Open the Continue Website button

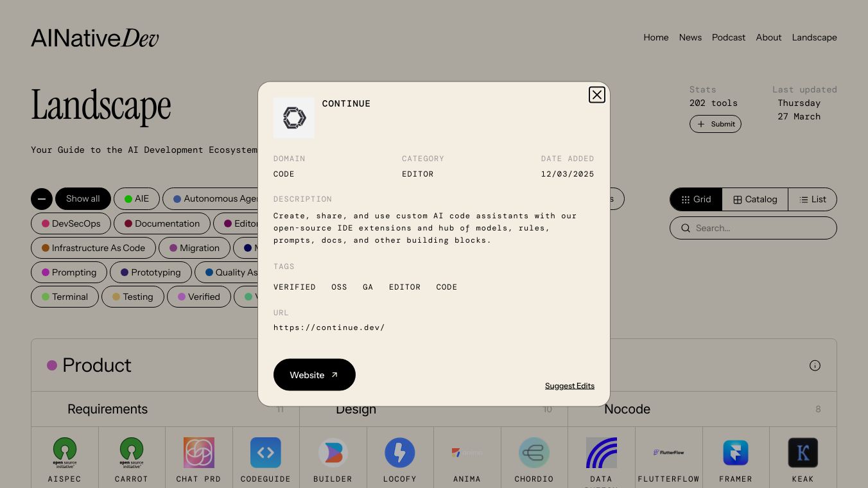point(315,375)
